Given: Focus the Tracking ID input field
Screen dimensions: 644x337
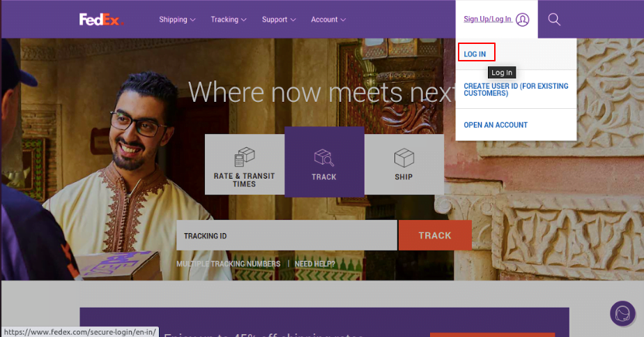Looking at the screenshot, I should [x=286, y=236].
